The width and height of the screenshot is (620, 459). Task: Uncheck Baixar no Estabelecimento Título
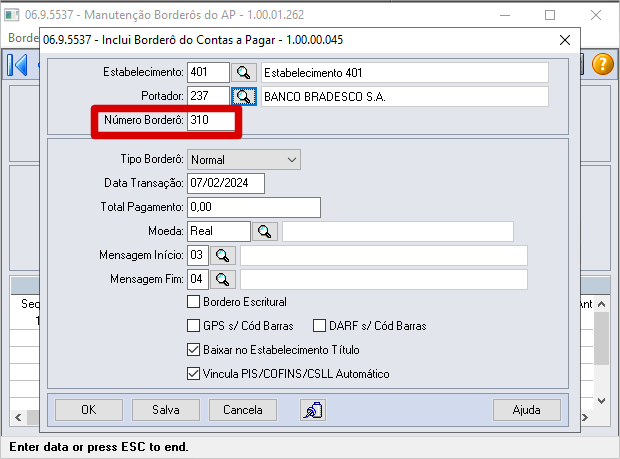click(194, 350)
